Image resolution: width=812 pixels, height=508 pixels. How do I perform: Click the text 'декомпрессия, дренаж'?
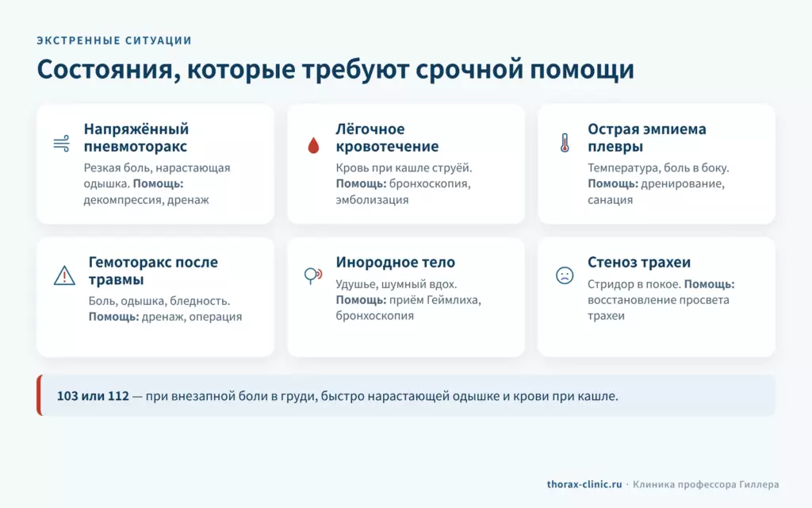pyautogui.click(x=147, y=199)
